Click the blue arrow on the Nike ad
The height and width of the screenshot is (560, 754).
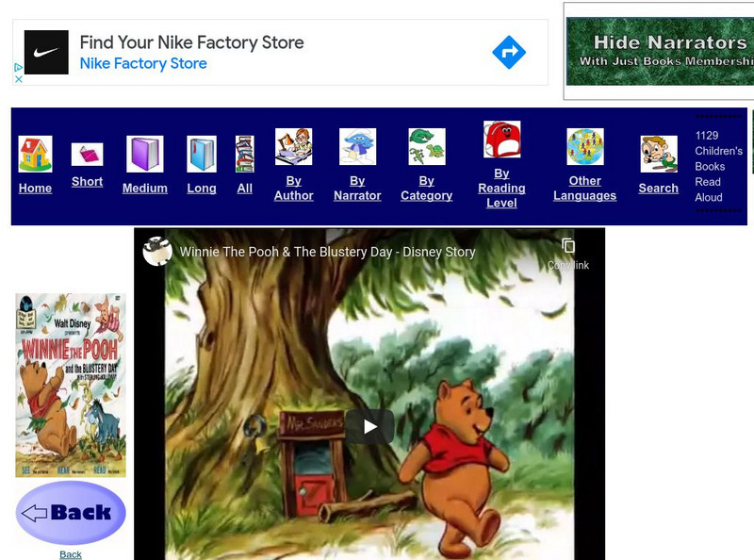pos(508,52)
